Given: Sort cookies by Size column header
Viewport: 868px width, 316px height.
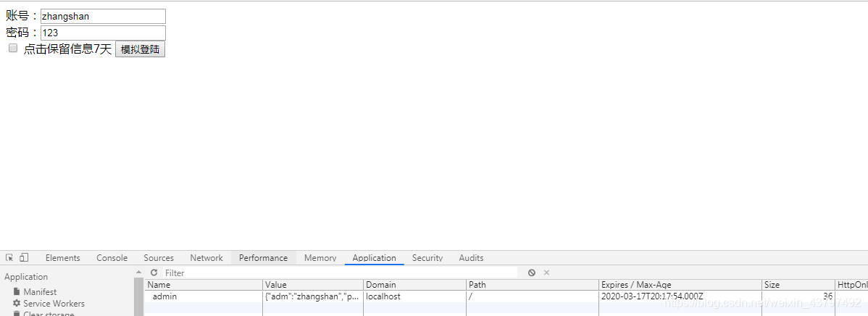Looking at the screenshot, I should tap(798, 284).
